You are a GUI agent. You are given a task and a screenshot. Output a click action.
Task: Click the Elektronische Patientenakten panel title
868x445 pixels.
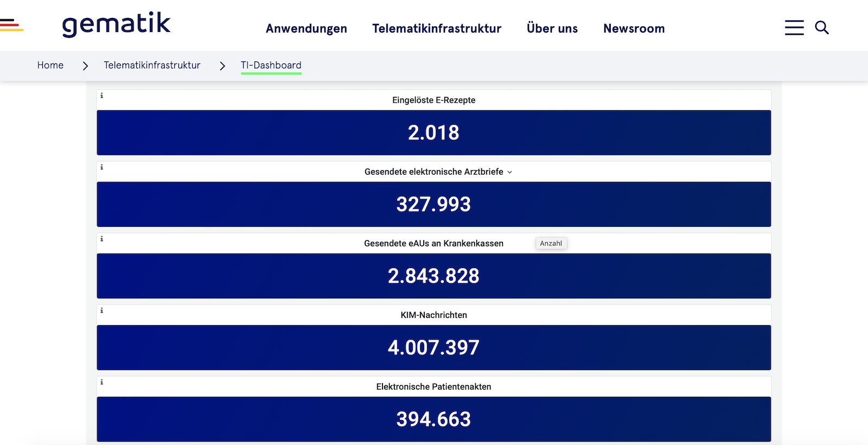pyautogui.click(x=433, y=386)
